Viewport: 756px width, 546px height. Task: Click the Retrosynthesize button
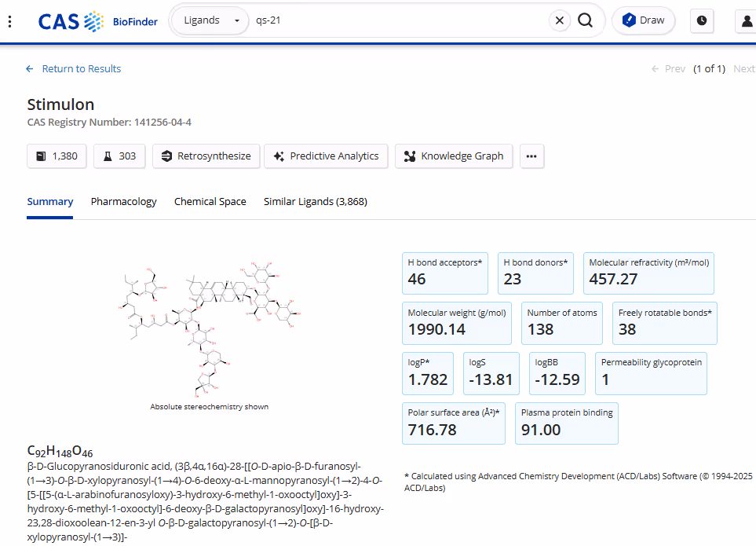point(206,156)
